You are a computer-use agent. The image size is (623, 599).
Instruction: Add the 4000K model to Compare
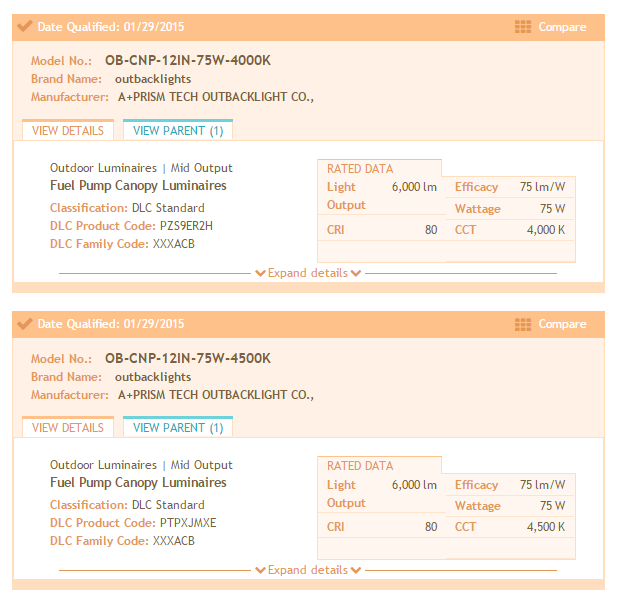click(562, 27)
